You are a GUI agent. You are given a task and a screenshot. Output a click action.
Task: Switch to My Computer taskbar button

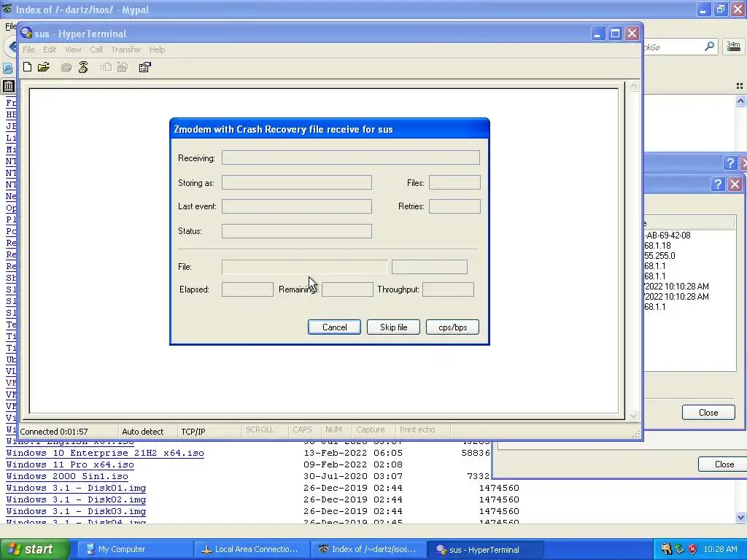[x=134, y=550]
